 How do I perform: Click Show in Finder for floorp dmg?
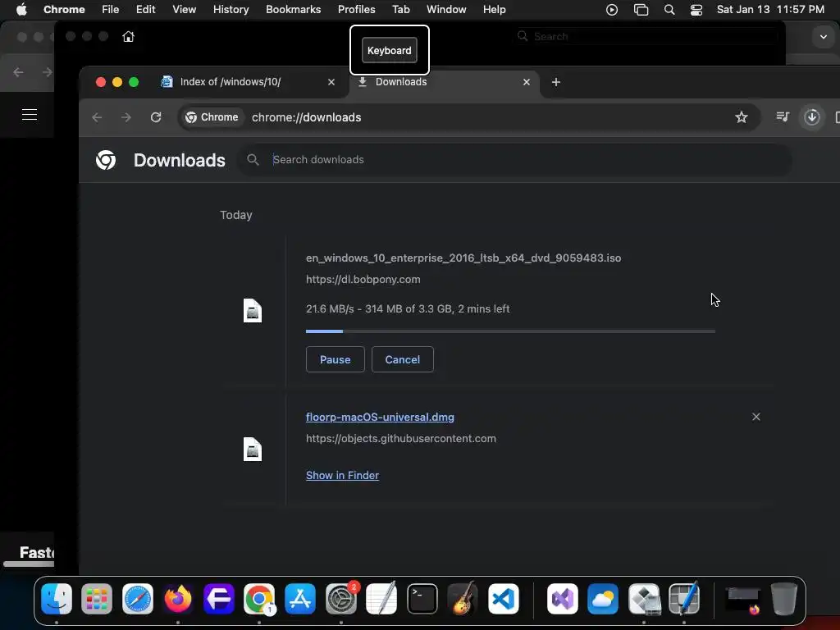point(342,475)
